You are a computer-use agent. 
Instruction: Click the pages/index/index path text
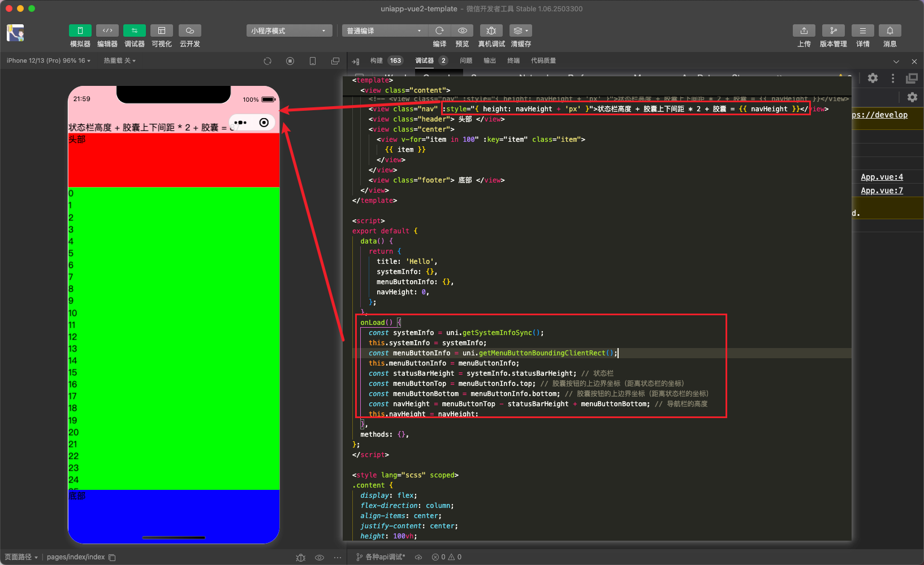[76, 557]
